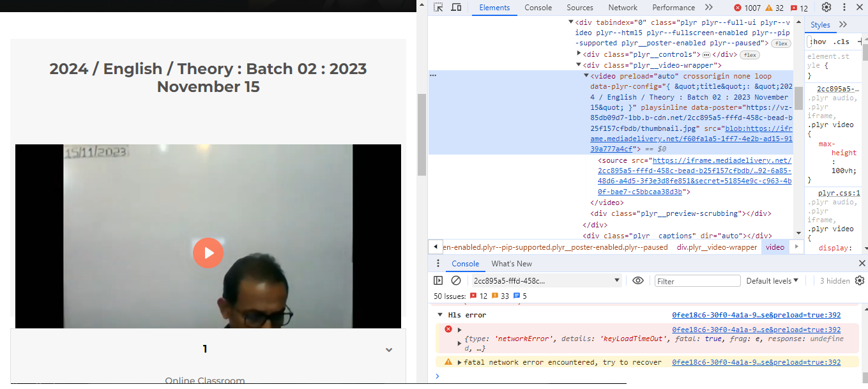Screen dimensions: 868x389
Task: Select the plyr--paused breadcrumb item
Action: [556, 247]
